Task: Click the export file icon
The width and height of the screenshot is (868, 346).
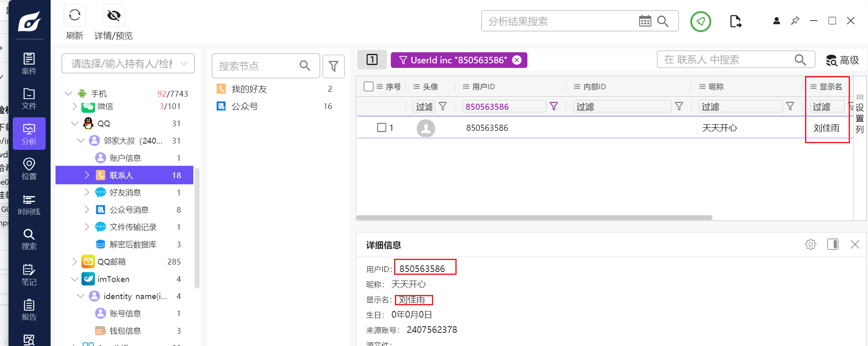Action: pyautogui.click(x=735, y=21)
